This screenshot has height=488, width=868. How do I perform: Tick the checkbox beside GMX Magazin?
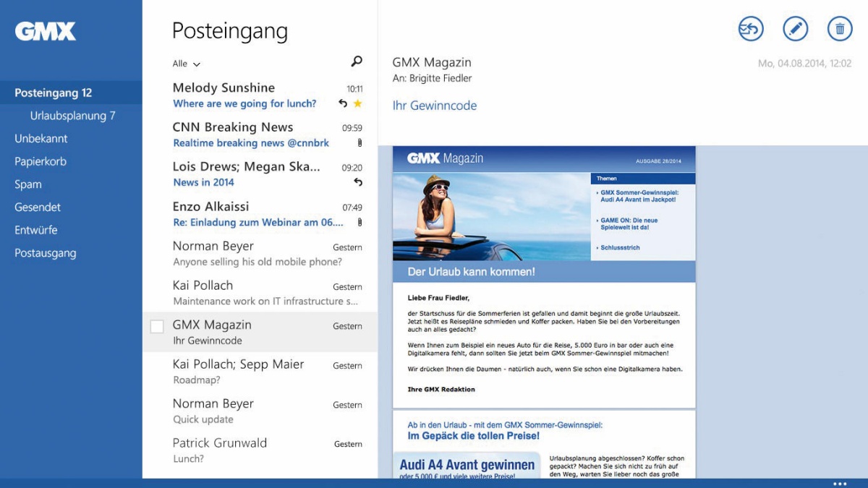click(156, 327)
